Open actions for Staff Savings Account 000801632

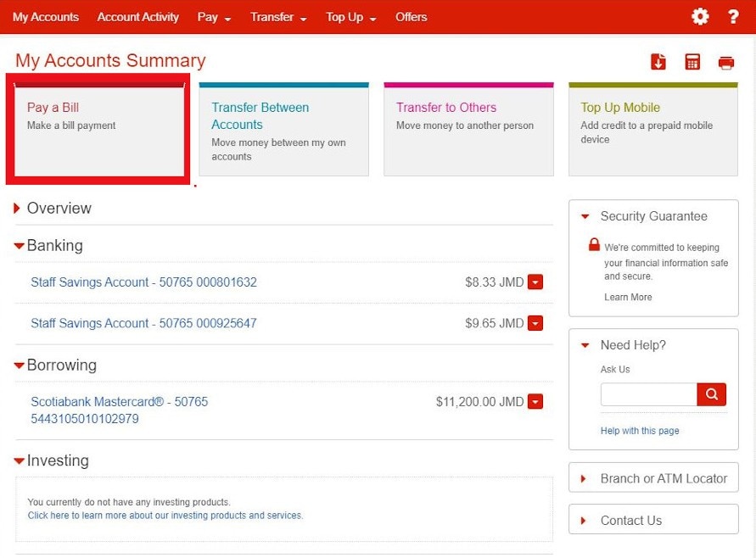535,282
